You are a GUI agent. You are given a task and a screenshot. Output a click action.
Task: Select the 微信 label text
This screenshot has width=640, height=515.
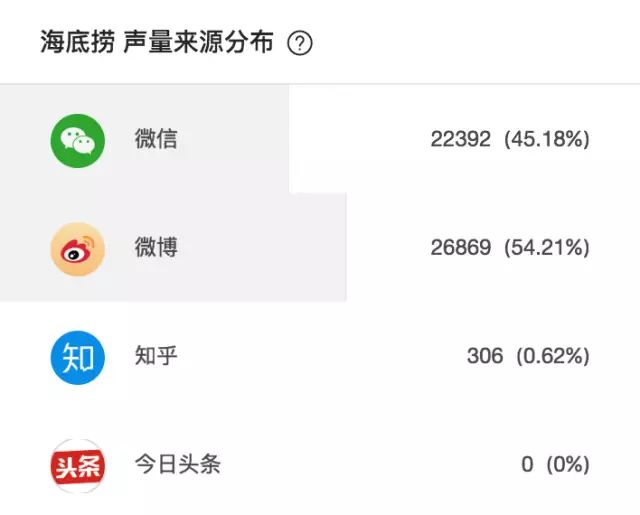(x=156, y=139)
